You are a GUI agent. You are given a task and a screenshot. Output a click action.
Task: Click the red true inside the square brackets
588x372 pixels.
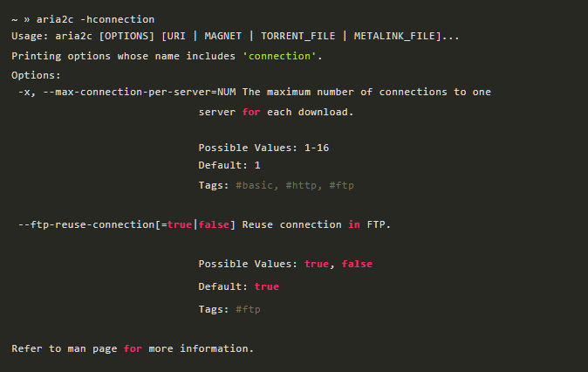coord(179,224)
